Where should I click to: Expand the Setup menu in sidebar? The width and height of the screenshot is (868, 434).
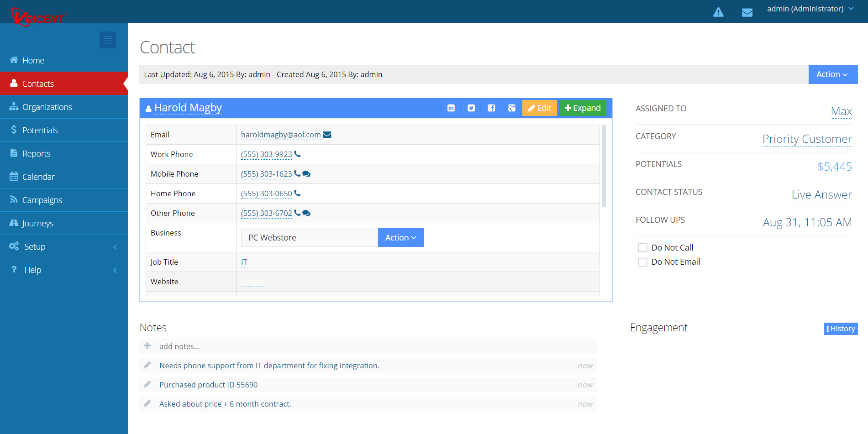point(64,246)
